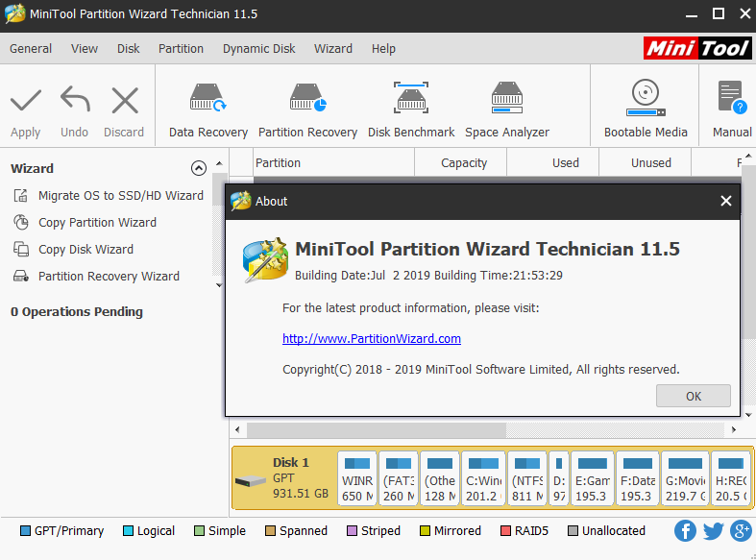Open the Wizard menu
This screenshot has width=756, height=560.
[333, 49]
